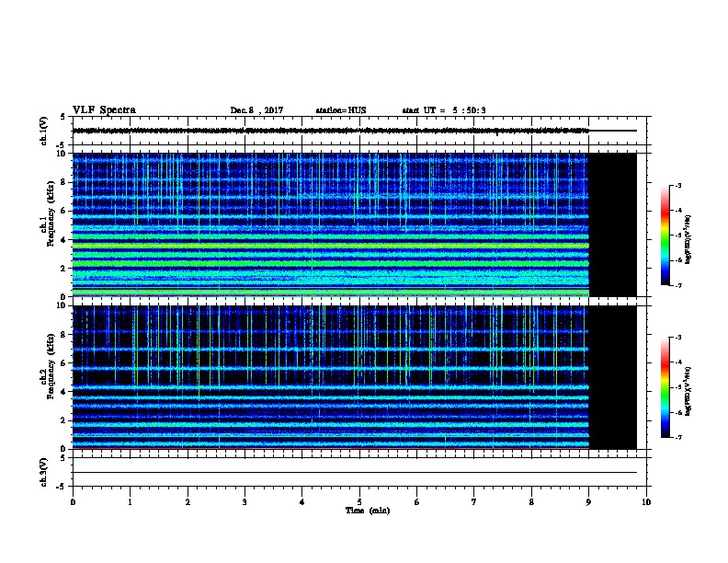Screen dimensions: 728x563
Task: Click the ch.2 "Frequency (kHz)" axis label
Action: click(51, 365)
